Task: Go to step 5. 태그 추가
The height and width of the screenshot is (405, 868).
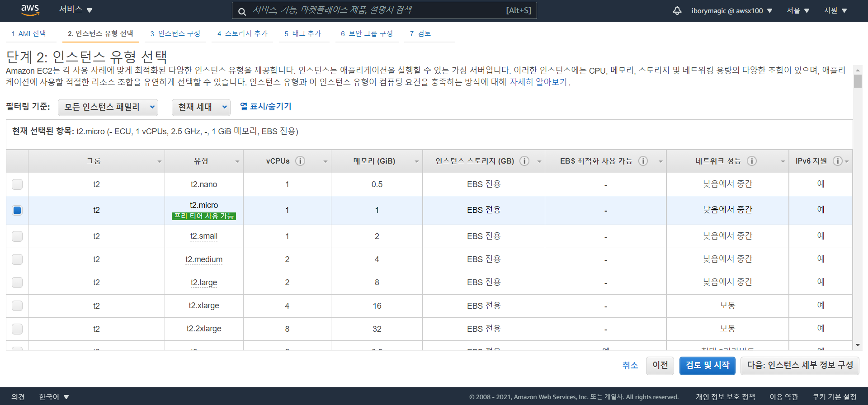Action: coord(302,33)
